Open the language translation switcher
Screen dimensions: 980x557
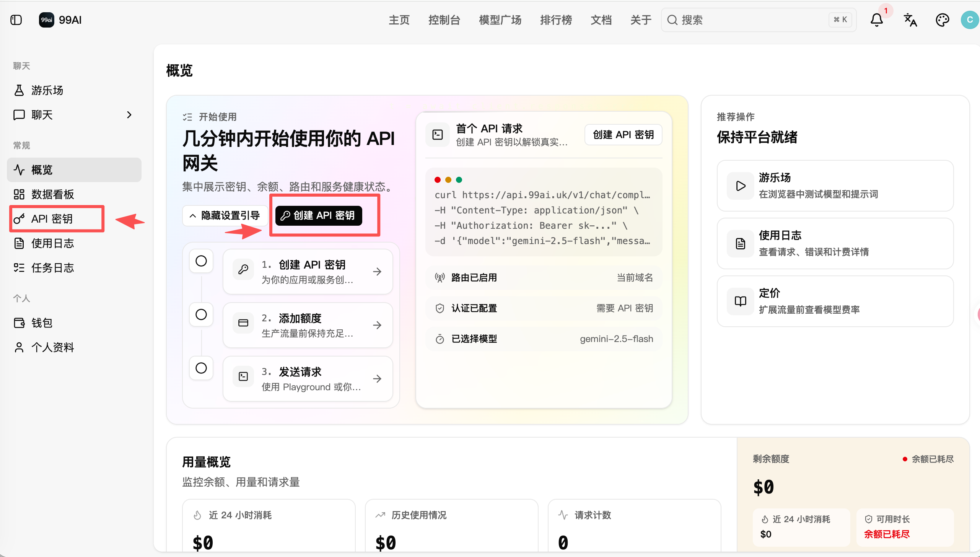910,20
